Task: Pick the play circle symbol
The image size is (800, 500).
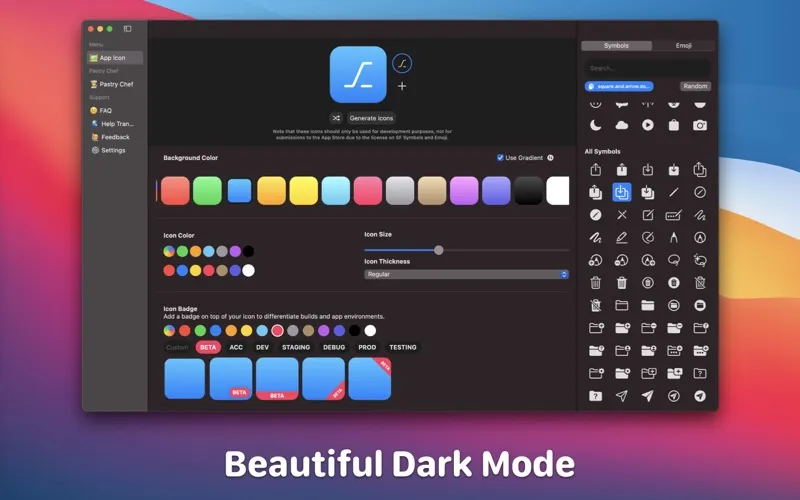Action: (x=647, y=125)
